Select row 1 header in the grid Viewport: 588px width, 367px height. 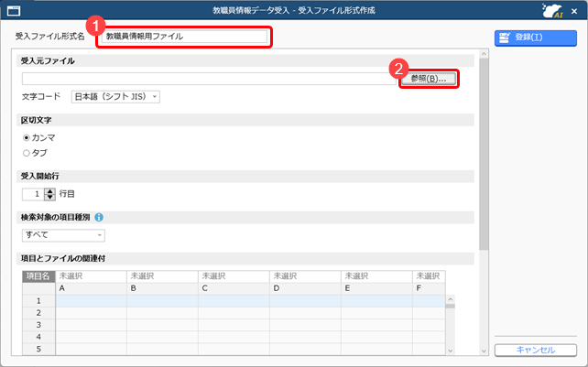click(39, 300)
